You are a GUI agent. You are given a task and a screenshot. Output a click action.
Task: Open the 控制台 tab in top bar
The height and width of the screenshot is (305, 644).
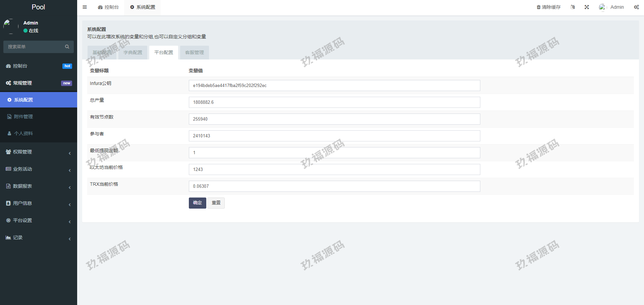[108, 7]
